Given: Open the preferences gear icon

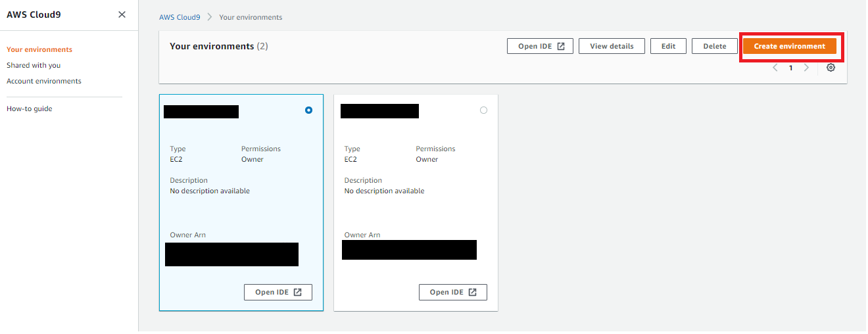Looking at the screenshot, I should (x=831, y=68).
